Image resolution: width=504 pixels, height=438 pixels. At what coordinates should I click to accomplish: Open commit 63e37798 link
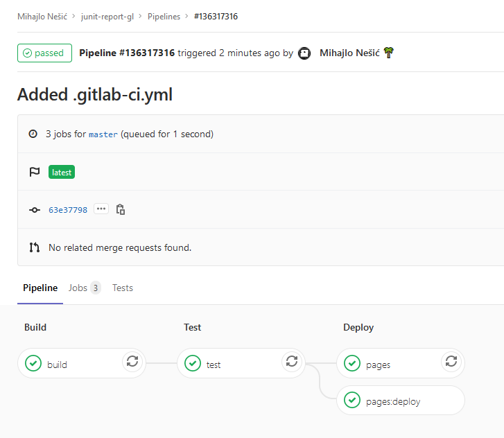pyautogui.click(x=68, y=210)
